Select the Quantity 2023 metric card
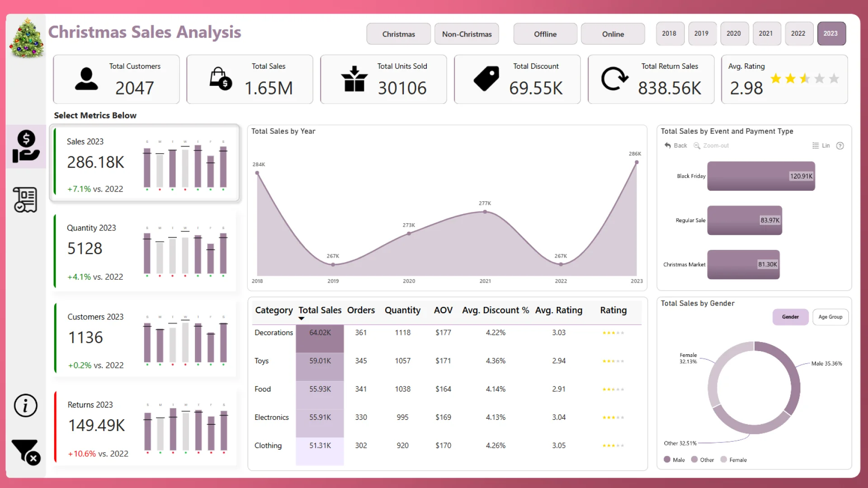Image resolution: width=868 pixels, height=488 pixels. pyautogui.click(x=145, y=251)
